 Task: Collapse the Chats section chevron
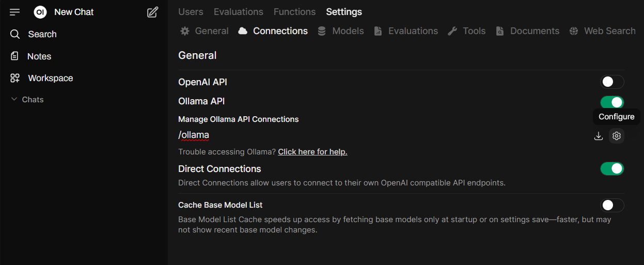[14, 99]
